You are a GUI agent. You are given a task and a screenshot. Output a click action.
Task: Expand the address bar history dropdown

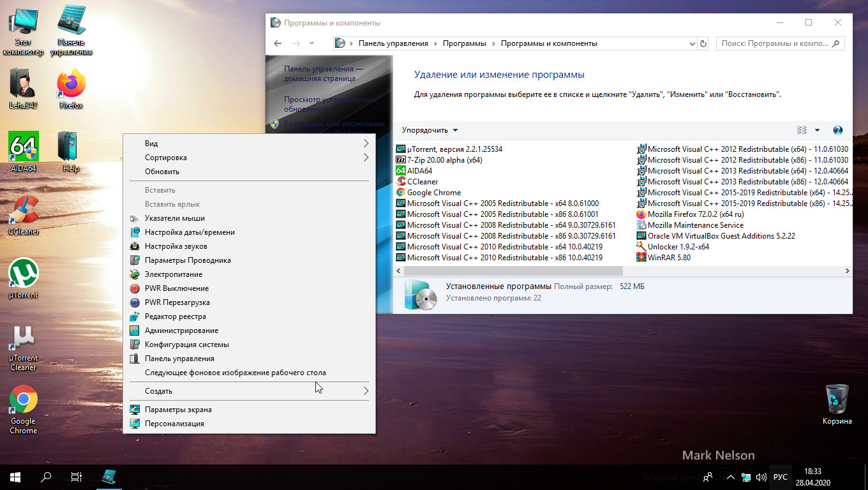pos(692,43)
